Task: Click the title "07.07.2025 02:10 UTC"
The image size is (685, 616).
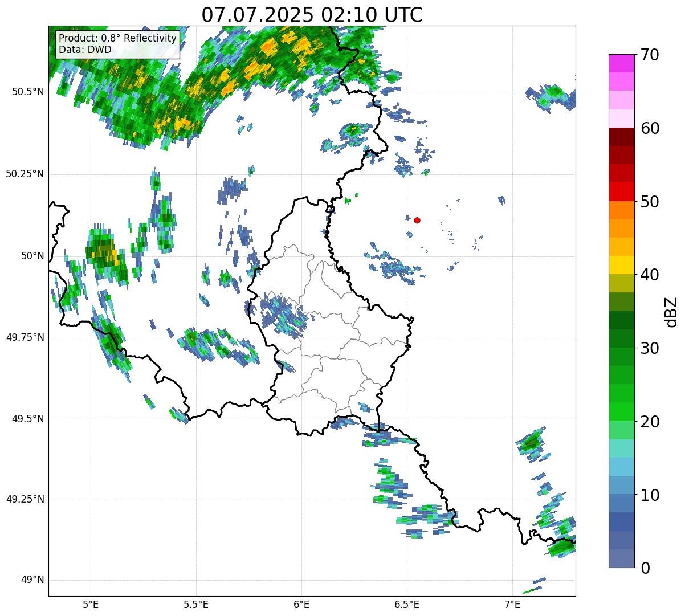Action: [x=312, y=14]
